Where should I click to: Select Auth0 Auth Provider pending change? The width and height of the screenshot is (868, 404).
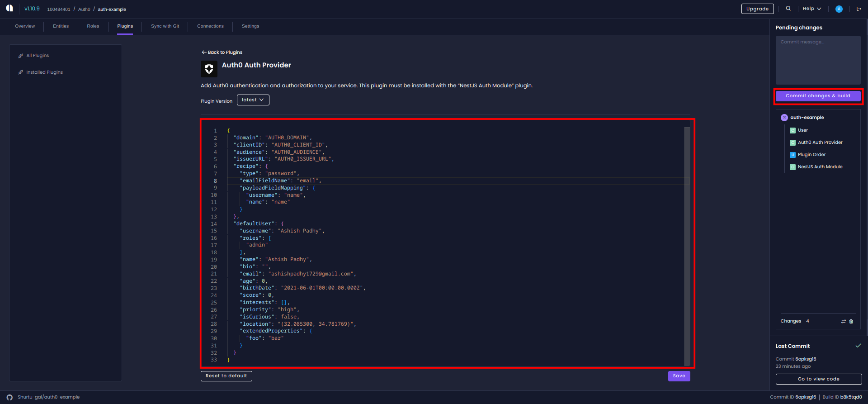(x=820, y=143)
